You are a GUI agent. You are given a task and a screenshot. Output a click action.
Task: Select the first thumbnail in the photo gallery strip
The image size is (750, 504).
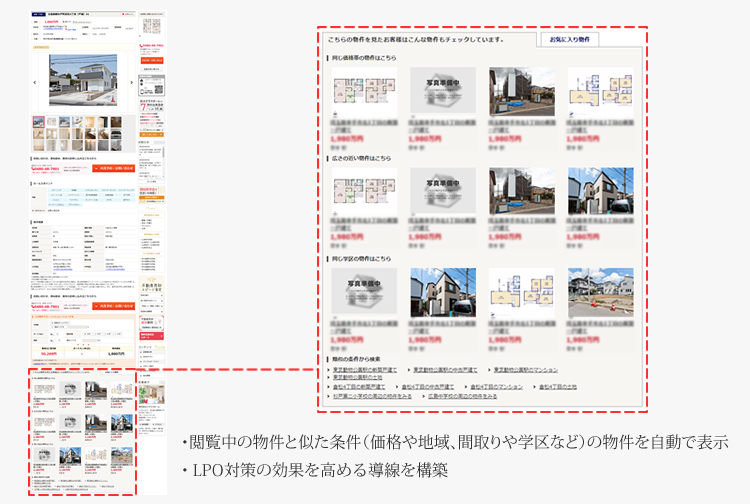click(38, 123)
